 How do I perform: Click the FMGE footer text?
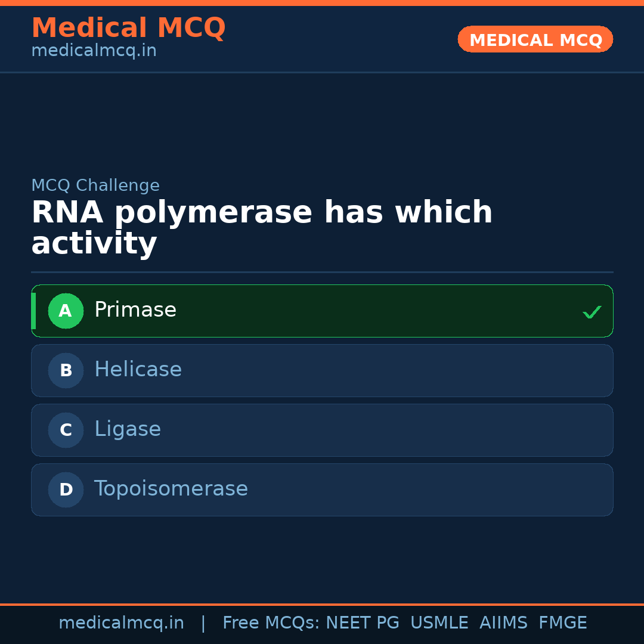click(x=563, y=623)
